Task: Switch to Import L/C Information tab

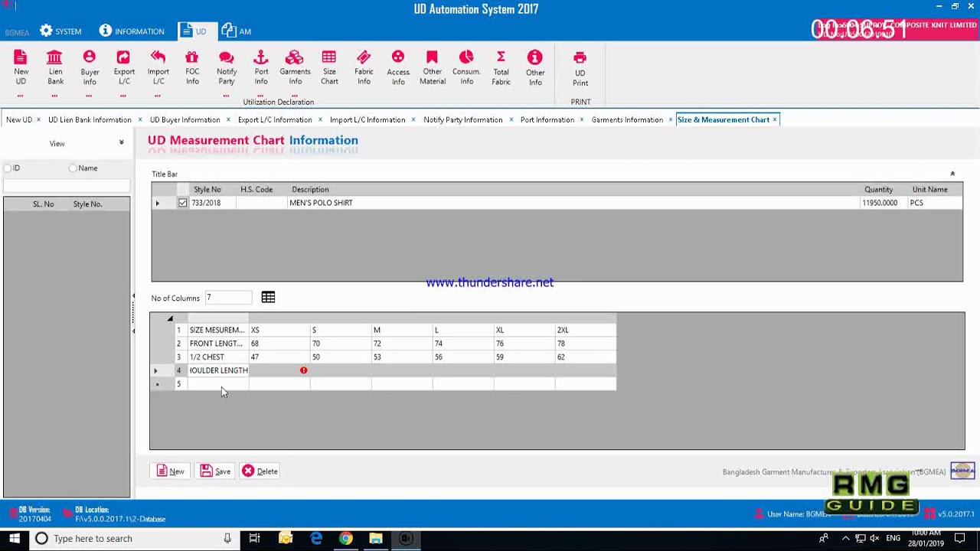Action: [x=367, y=119]
